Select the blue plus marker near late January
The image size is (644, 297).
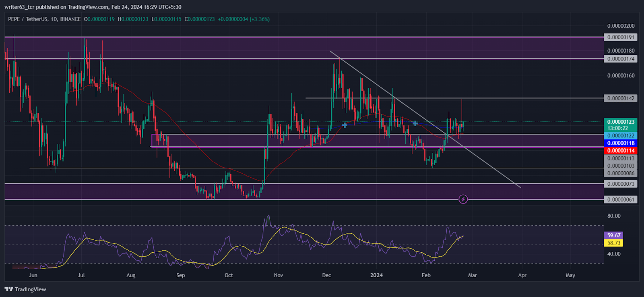click(x=415, y=123)
